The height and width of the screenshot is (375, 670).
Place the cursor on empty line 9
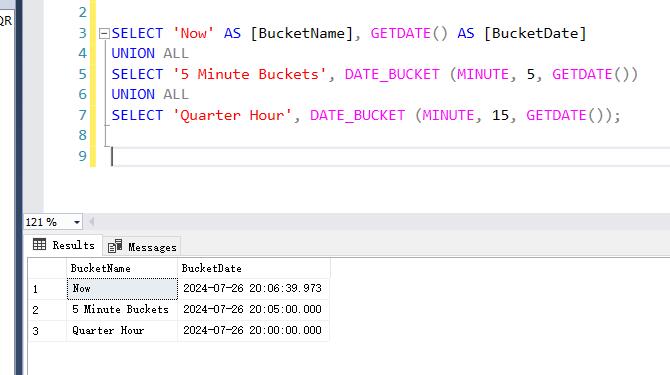click(385, 156)
